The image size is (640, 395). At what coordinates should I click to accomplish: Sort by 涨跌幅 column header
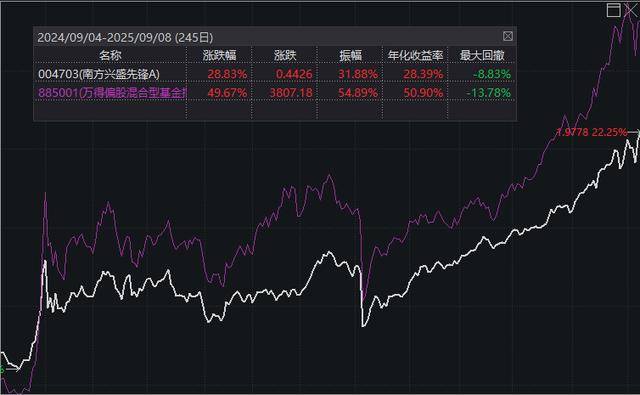click(x=220, y=55)
